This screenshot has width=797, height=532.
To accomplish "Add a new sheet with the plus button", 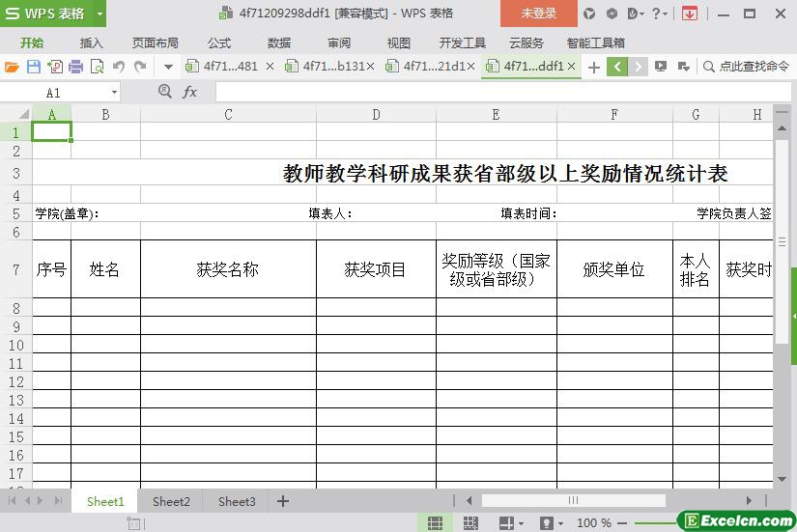I will [283, 501].
